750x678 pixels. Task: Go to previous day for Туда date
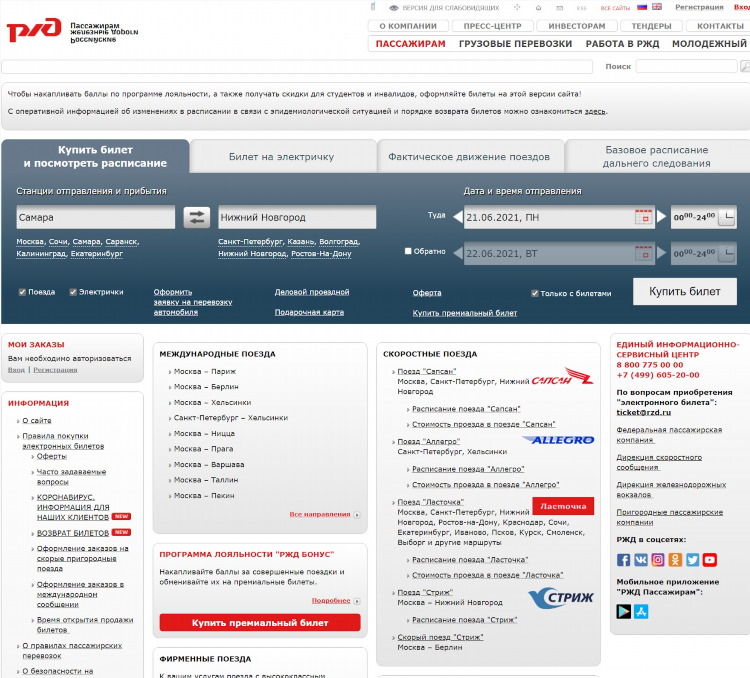[458, 217]
